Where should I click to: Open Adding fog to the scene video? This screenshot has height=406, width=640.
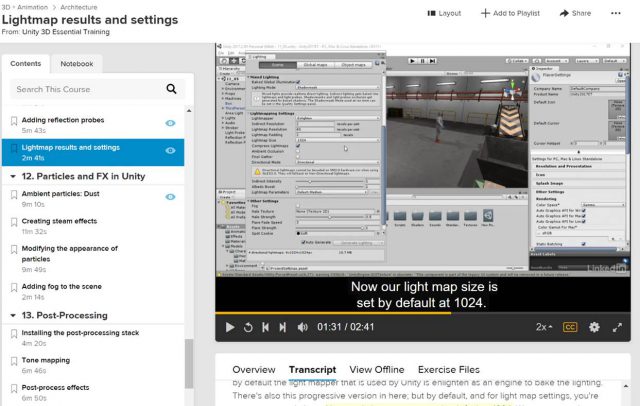(62, 286)
